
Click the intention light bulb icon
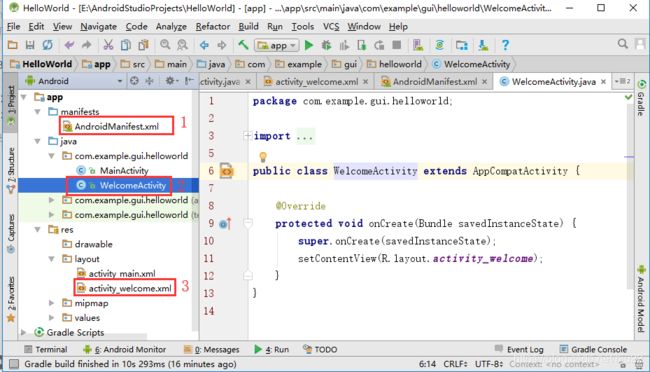point(263,157)
